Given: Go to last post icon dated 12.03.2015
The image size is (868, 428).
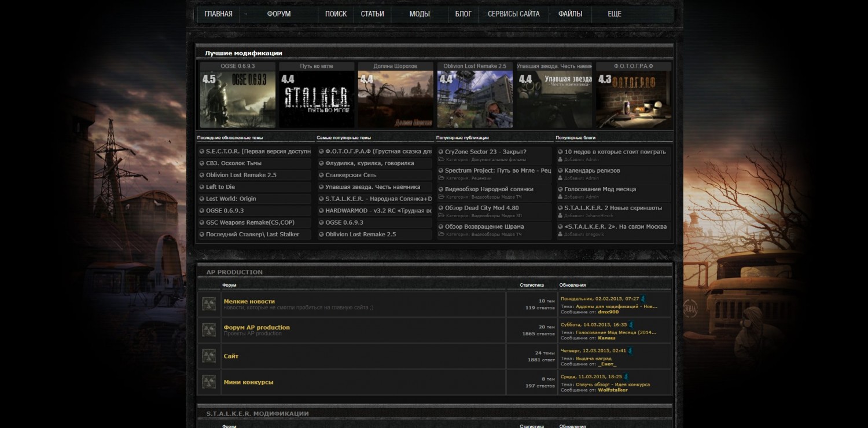Looking at the screenshot, I should [631, 351].
